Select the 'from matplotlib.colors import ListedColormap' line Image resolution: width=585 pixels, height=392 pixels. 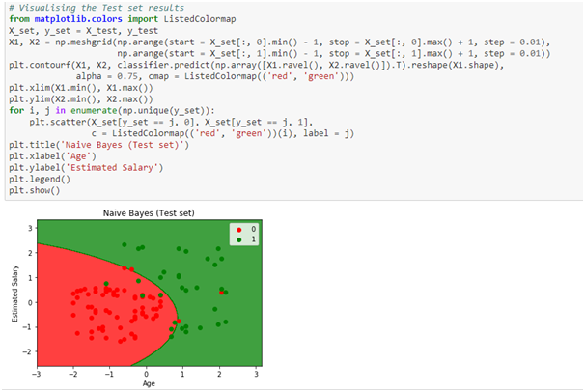tap(123, 19)
